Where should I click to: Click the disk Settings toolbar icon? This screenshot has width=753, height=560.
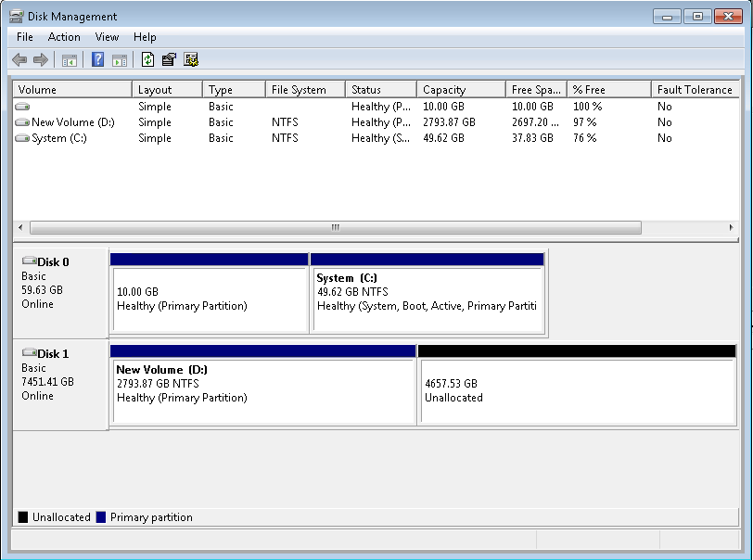pos(191,59)
